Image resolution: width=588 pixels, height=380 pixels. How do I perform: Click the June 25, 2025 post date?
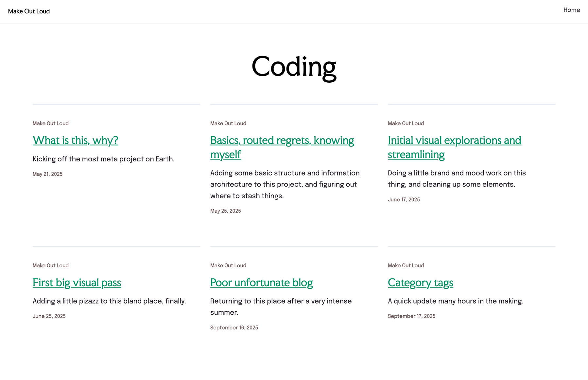pos(49,316)
